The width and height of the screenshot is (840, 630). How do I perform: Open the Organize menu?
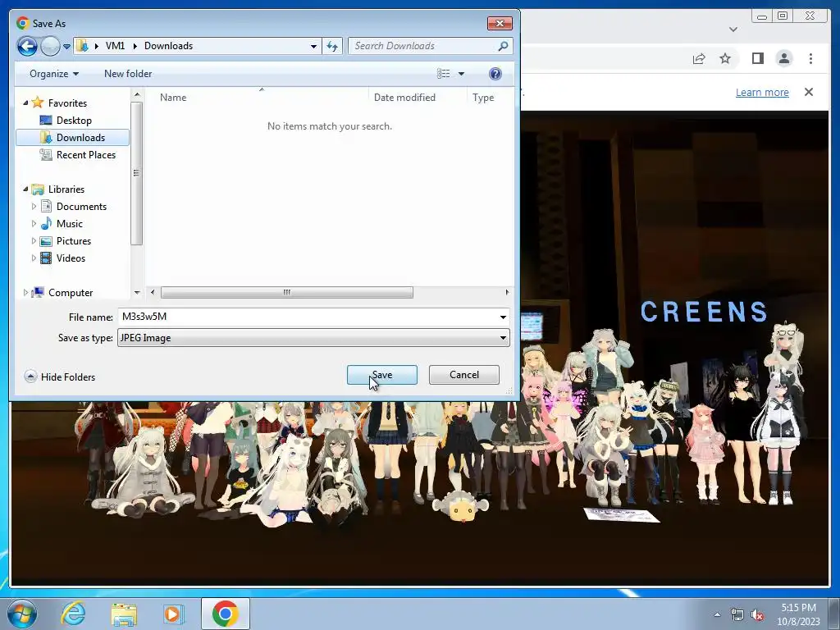[x=54, y=74]
